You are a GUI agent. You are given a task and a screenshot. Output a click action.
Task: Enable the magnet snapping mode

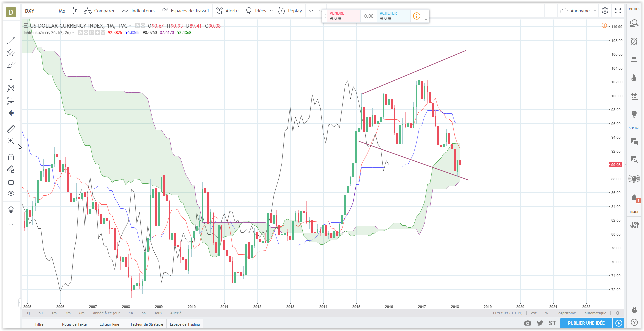tap(11, 157)
